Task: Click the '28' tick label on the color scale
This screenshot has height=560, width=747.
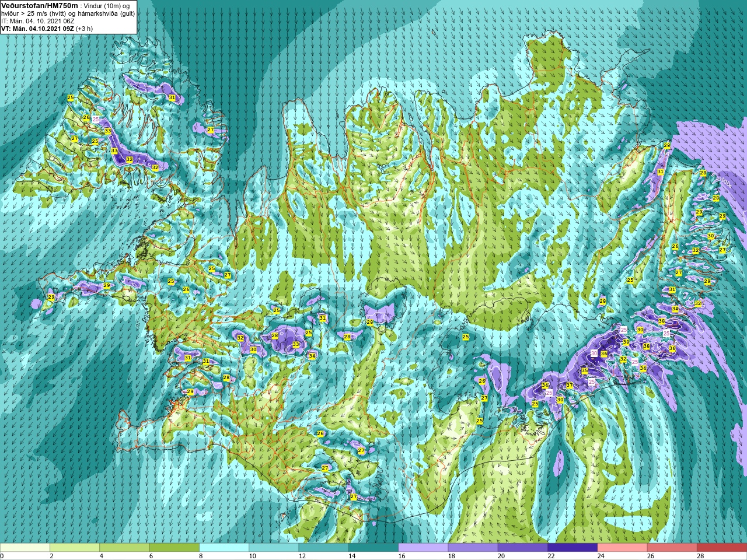Action: (700, 556)
